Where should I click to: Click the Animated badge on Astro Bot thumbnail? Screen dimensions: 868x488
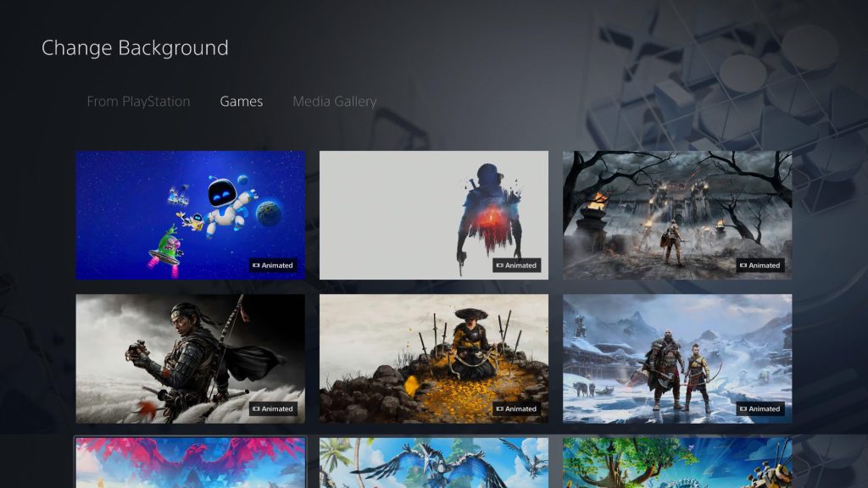click(x=273, y=265)
